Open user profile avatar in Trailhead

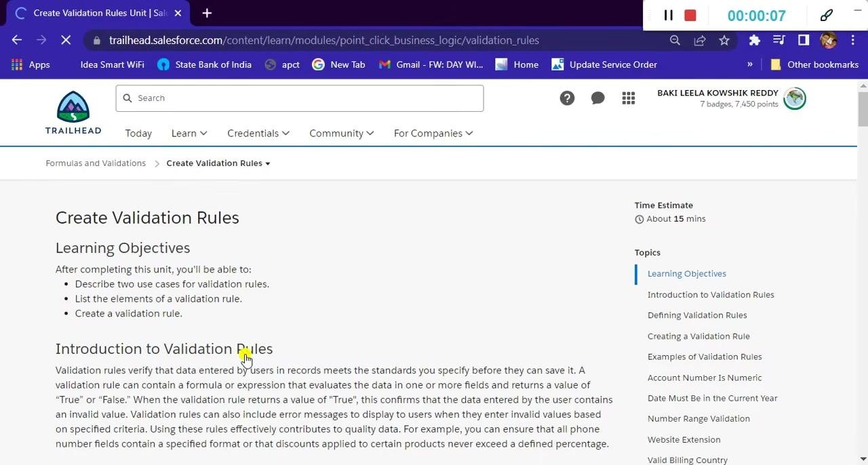point(795,98)
